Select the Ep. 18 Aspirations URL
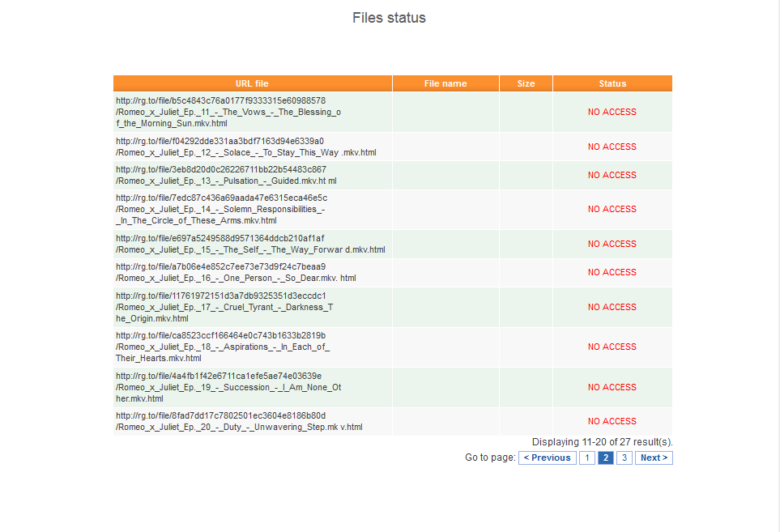Screen dimensions: 780x532 [223, 347]
